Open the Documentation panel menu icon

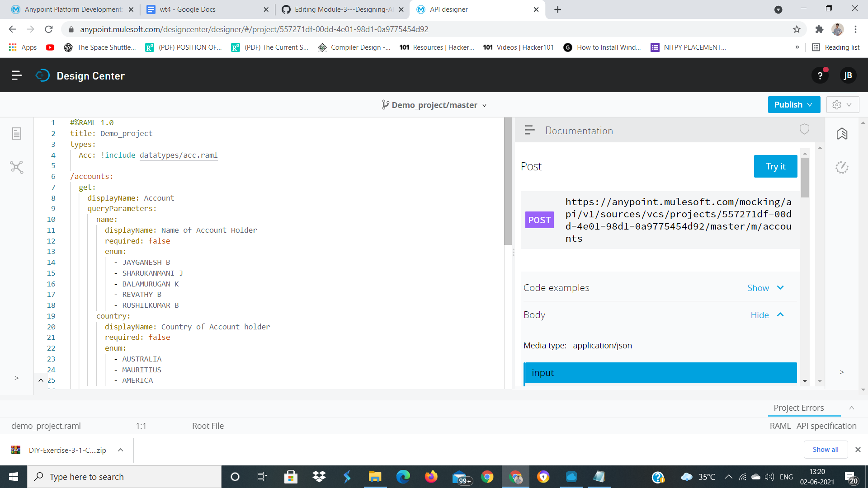point(529,131)
